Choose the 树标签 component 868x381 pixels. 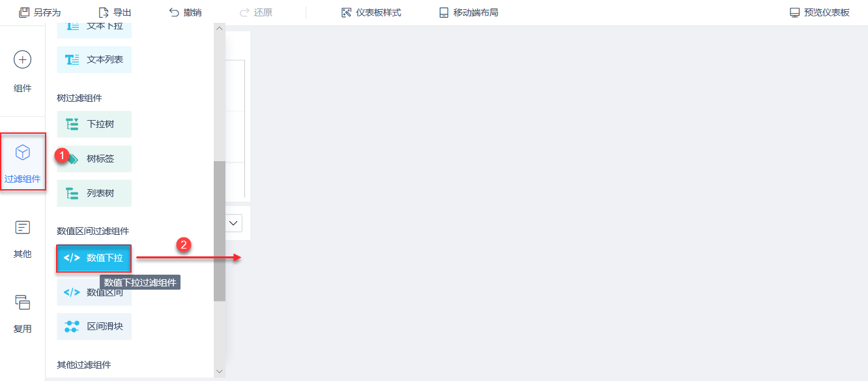[94, 159]
